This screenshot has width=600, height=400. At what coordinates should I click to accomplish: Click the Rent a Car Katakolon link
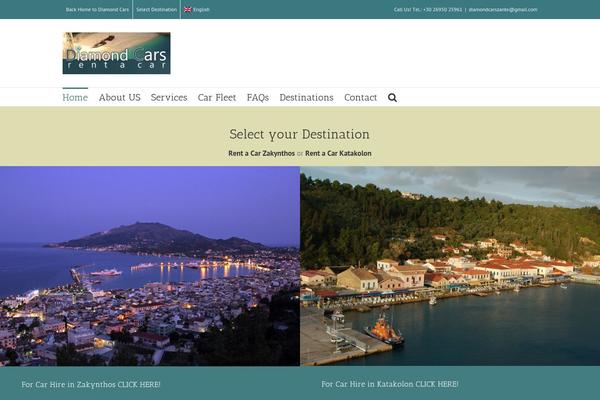338,153
